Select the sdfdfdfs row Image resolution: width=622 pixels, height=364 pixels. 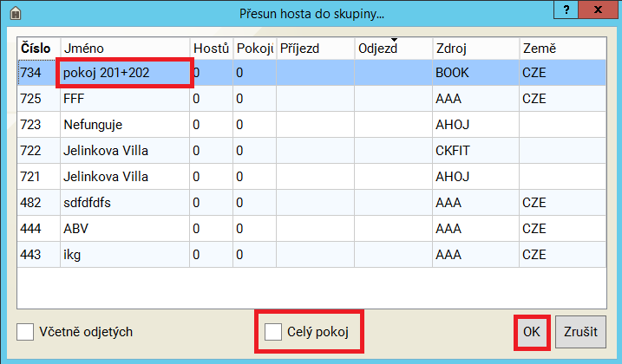tap(123, 203)
